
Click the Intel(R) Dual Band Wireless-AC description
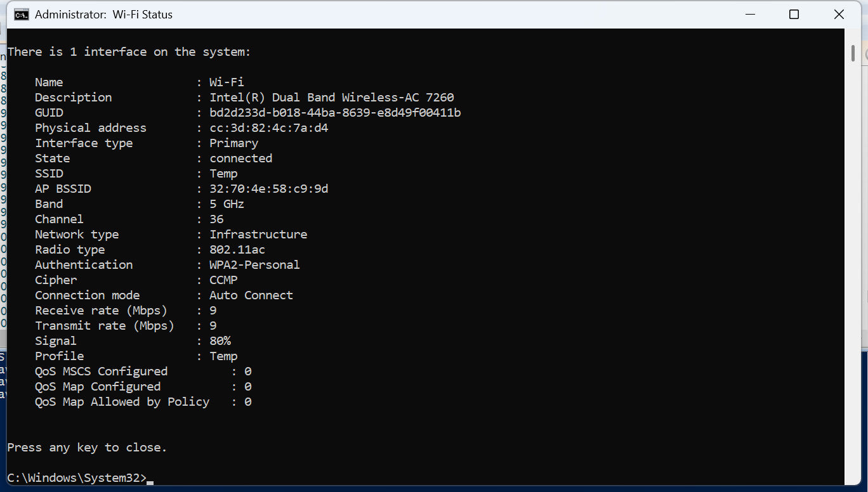coord(331,98)
